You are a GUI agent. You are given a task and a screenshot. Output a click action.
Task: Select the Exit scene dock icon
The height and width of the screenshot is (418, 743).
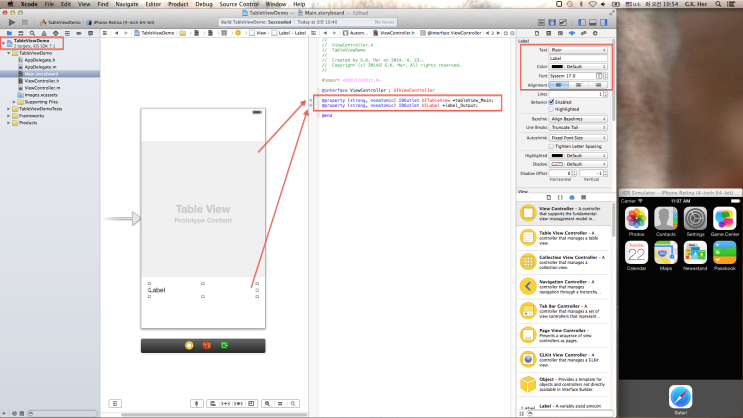pyautogui.click(x=225, y=345)
